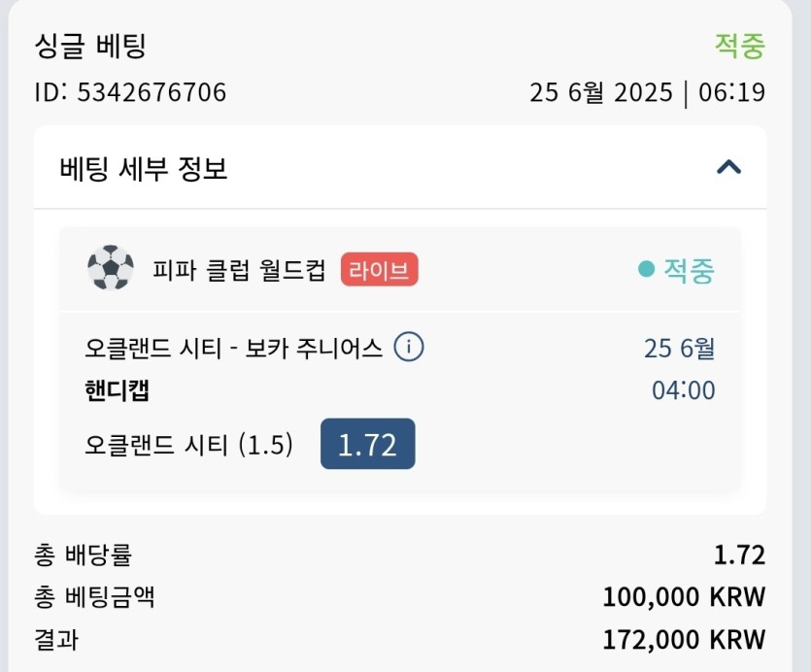Open the 피파 클럽 월드컵 league title
This screenshot has width=811, height=672.
pos(238,270)
